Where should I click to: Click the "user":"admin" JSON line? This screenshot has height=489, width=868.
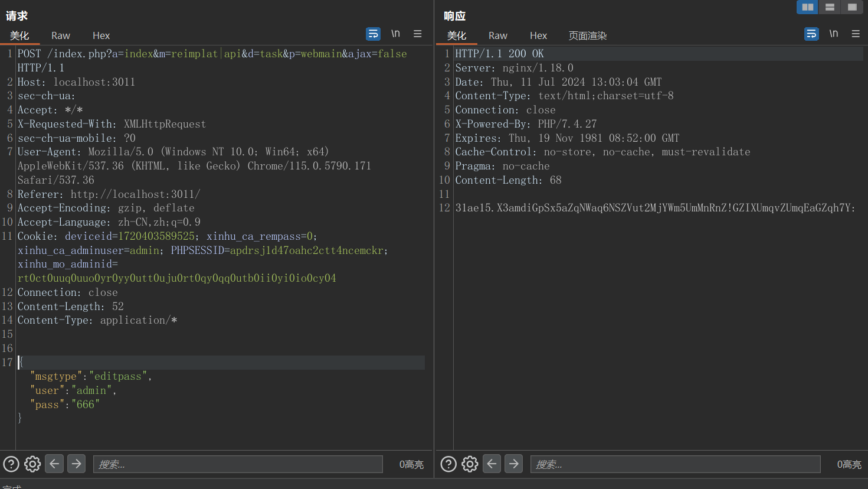tap(74, 390)
